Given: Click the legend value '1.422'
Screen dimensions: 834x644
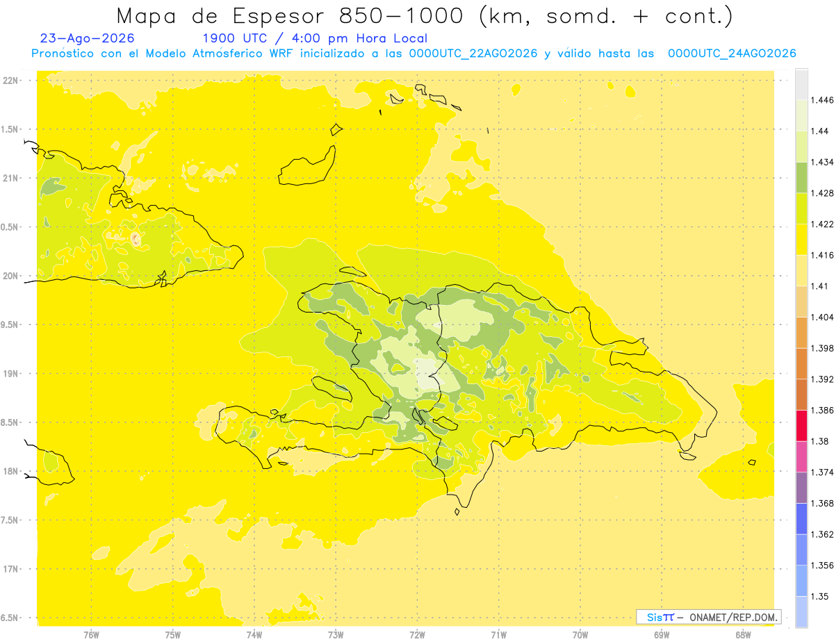Looking at the screenshot, I should point(821,224).
